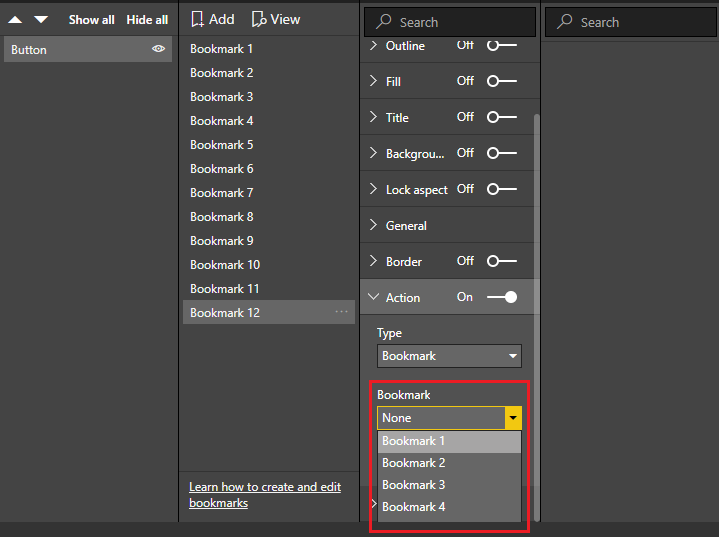The height and width of the screenshot is (537, 719).
Task: Click the View bookmarks button
Action: (x=276, y=19)
